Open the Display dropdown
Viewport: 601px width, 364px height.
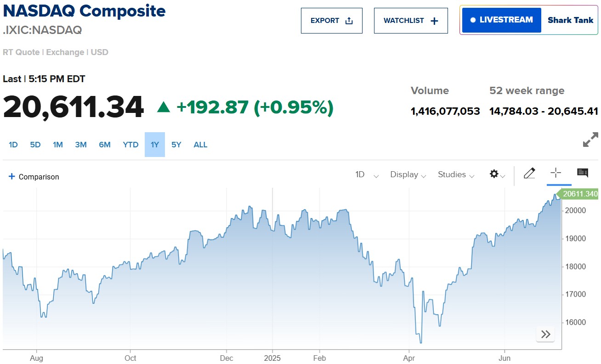coord(407,175)
